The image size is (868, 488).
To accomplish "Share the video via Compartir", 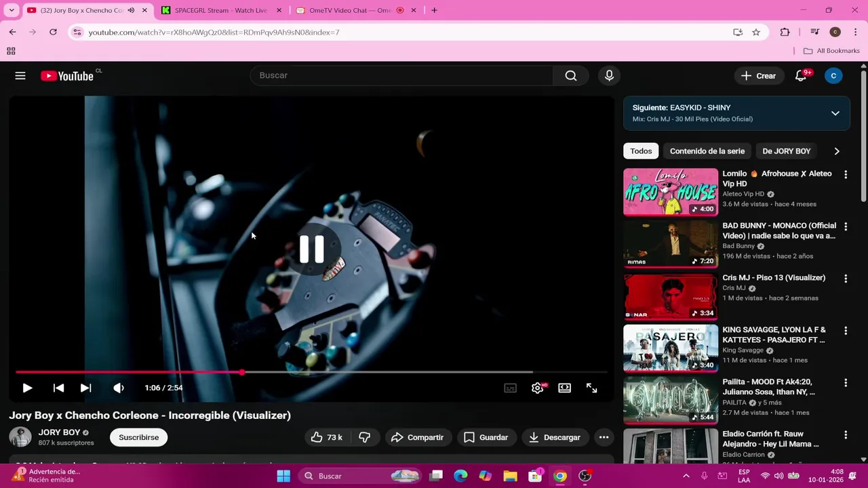I will pyautogui.click(x=418, y=437).
